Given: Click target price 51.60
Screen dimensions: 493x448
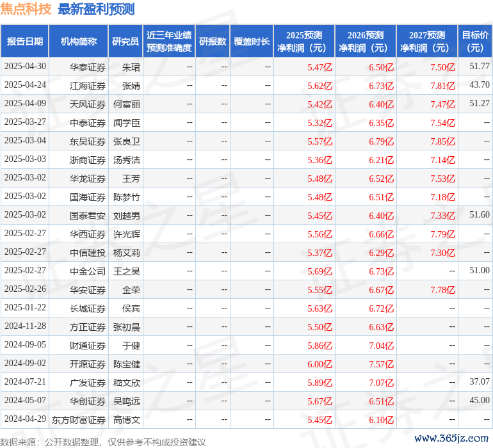Looking at the screenshot, I should 480,215.
